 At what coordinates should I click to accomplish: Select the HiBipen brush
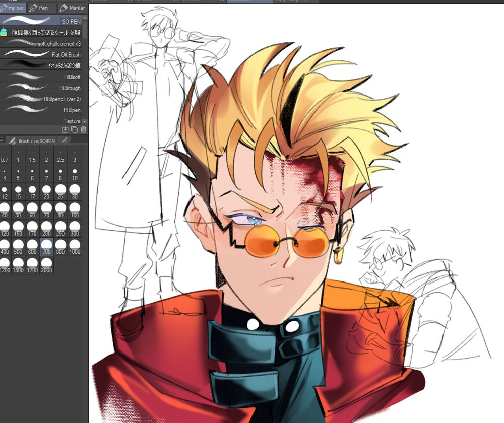(x=41, y=110)
